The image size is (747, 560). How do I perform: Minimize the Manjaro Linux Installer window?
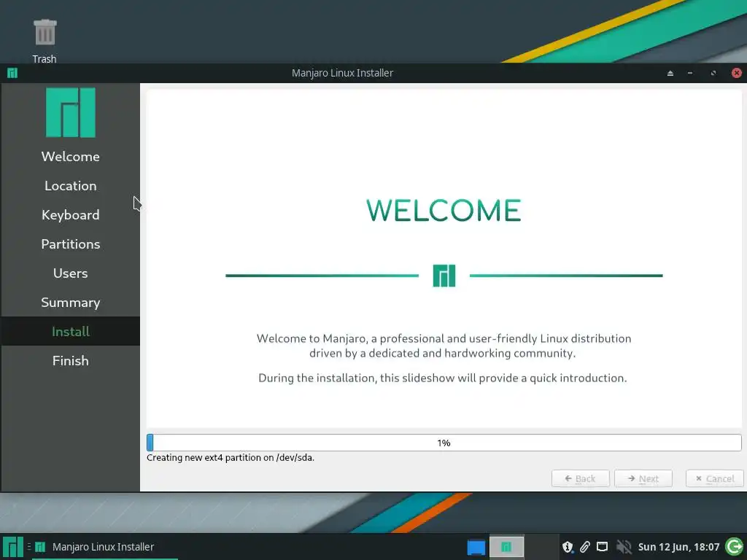tap(690, 74)
